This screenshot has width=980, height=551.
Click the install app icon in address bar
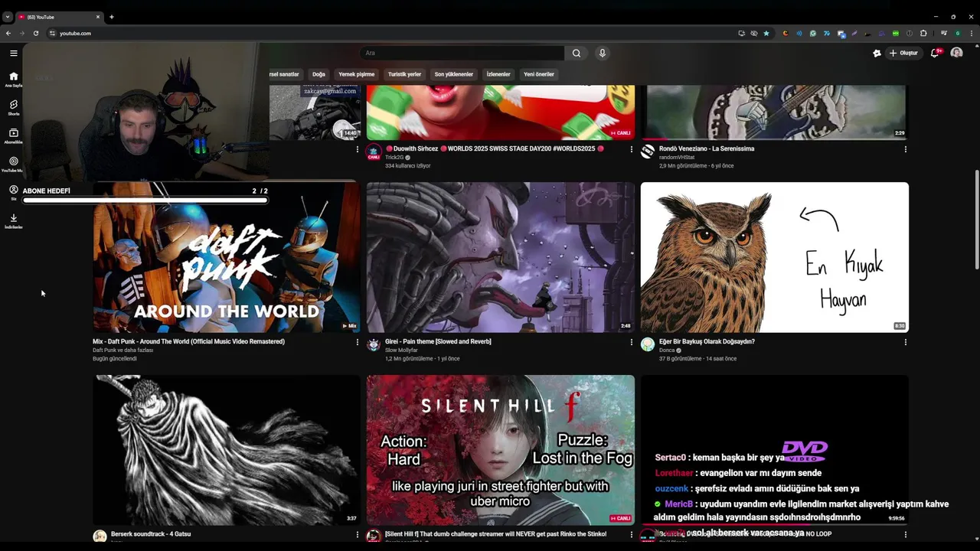pyautogui.click(x=741, y=33)
